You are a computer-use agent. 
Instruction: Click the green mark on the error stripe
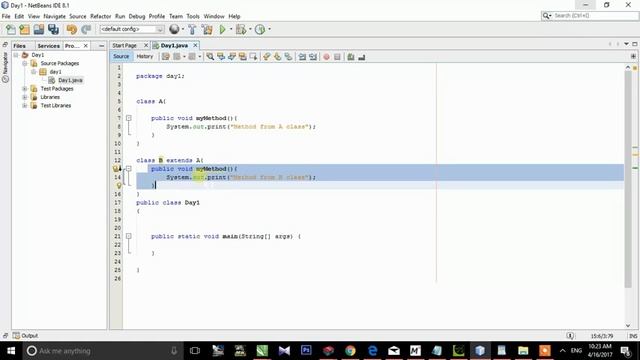pyautogui.click(x=635, y=168)
